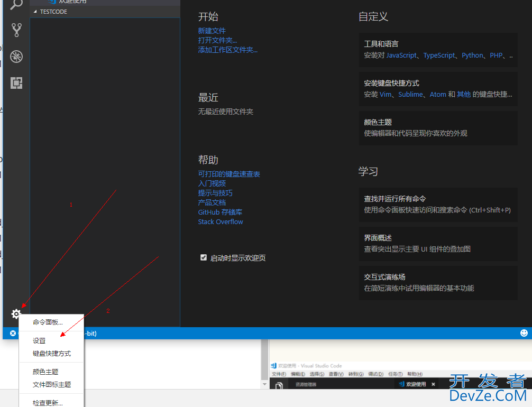Click the Vim keymap link
Viewport: 532px width, 407px height.
coord(386,94)
